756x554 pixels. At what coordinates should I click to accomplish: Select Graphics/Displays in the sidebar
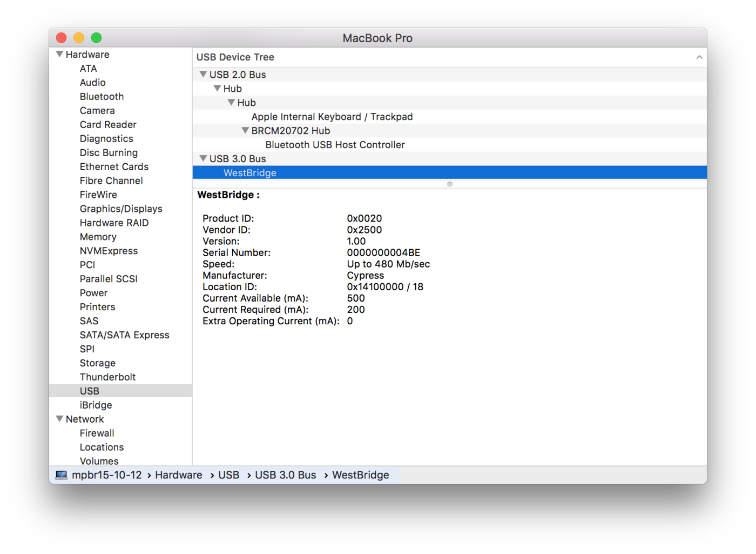click(x=121, y=209)
